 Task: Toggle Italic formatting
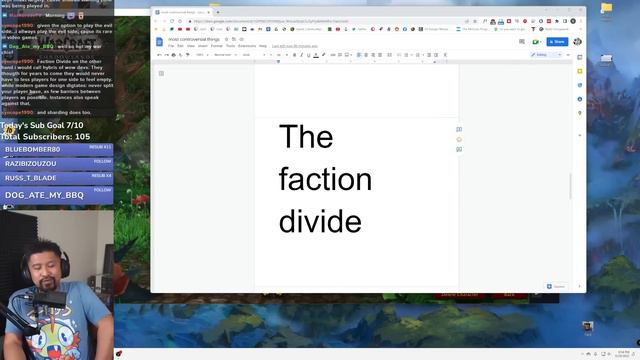click(x=301, y=55)
